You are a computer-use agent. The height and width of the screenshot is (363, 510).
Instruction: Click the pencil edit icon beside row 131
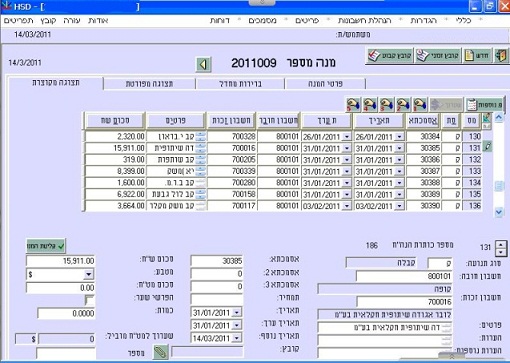[487, 146]
